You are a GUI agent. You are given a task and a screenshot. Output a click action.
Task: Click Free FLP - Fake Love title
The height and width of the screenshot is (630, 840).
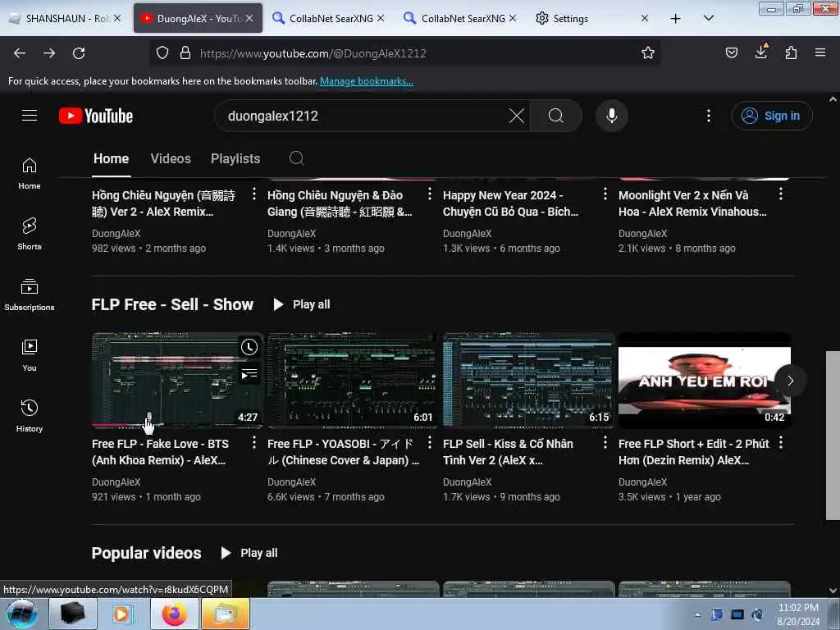pyautogui.click(x=161, y=452)
